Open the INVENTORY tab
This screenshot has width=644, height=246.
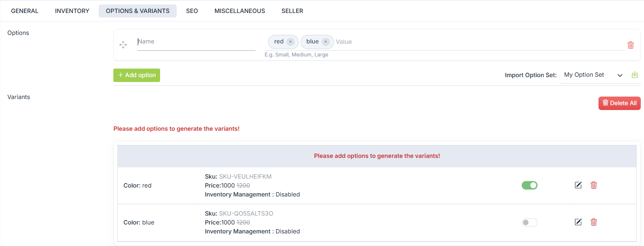point(72,11)
